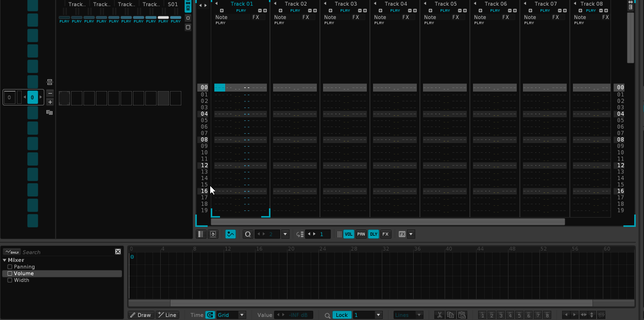This screenshot has width=644, height=320.
Task: Click the quantize Q button
Action: coord(247,234)
